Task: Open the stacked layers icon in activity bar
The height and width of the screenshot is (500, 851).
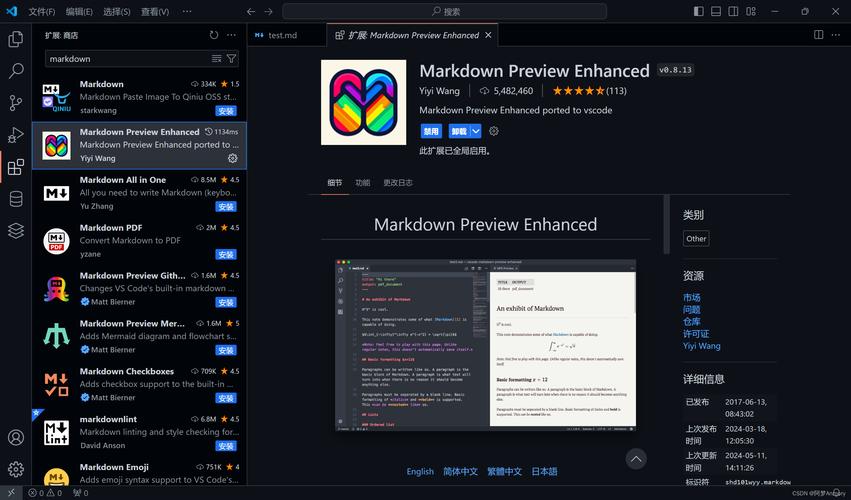Action: point(16,231)
